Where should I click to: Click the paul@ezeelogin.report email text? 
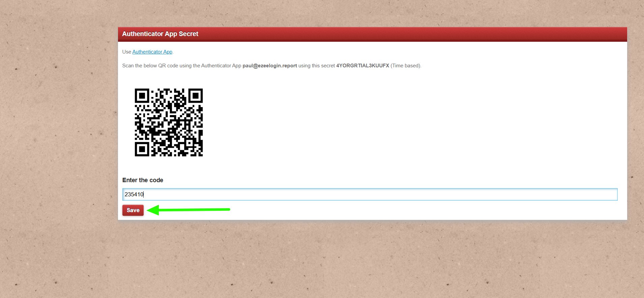pyautogui.click(x=270, y=66)
